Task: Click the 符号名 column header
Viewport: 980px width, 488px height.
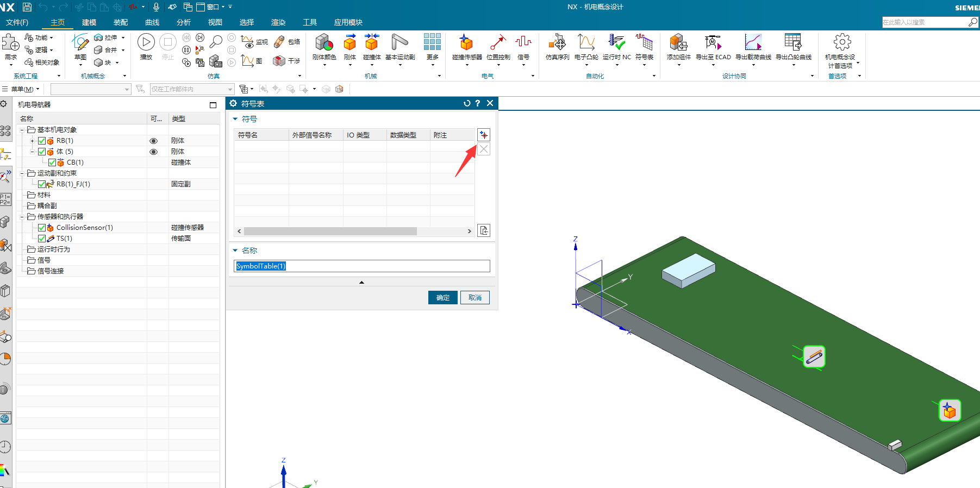Action: click(x=261, y=135)
